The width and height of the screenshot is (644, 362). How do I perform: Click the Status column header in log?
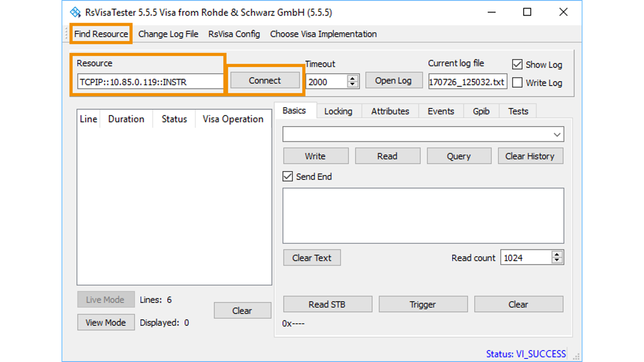pyautogui.click(x=174, y=119)
